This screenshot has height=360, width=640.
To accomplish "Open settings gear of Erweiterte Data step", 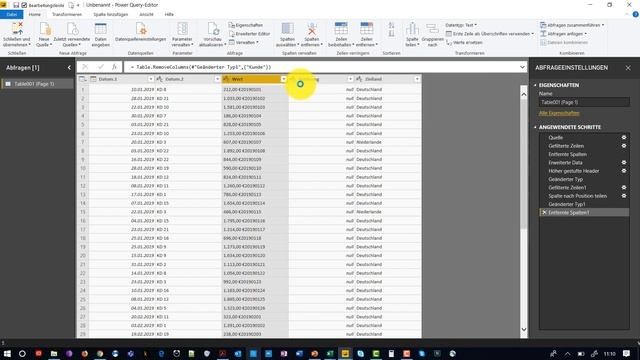I will coord(624,162).
